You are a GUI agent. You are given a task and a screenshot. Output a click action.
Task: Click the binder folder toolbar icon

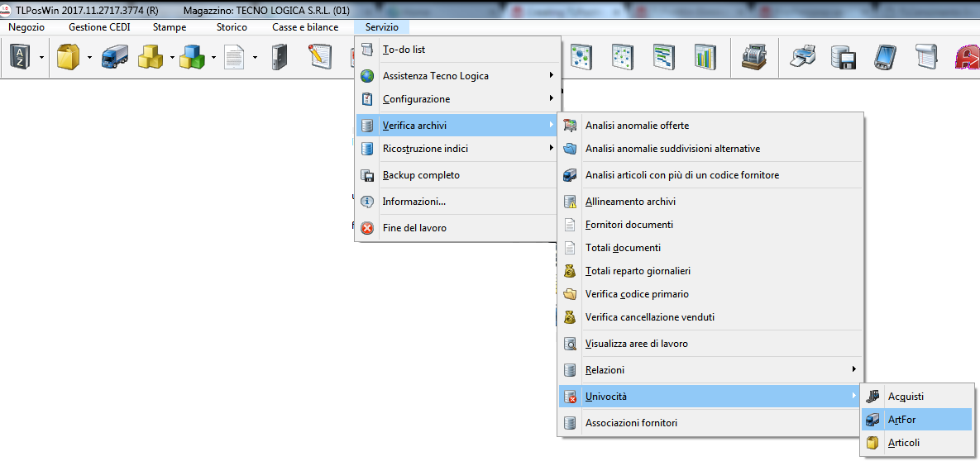pos(279,57)
